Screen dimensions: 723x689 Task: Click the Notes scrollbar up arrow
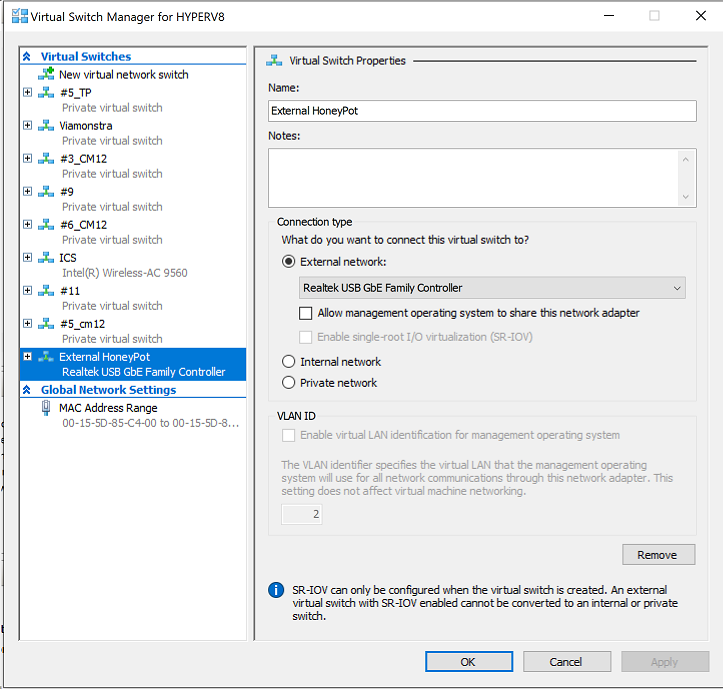pyautogui.click(x=686, y=160)
